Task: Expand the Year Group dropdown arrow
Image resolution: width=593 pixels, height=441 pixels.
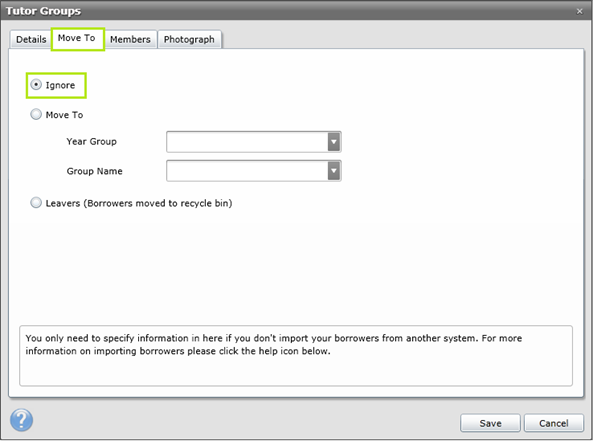Action: 334,142
